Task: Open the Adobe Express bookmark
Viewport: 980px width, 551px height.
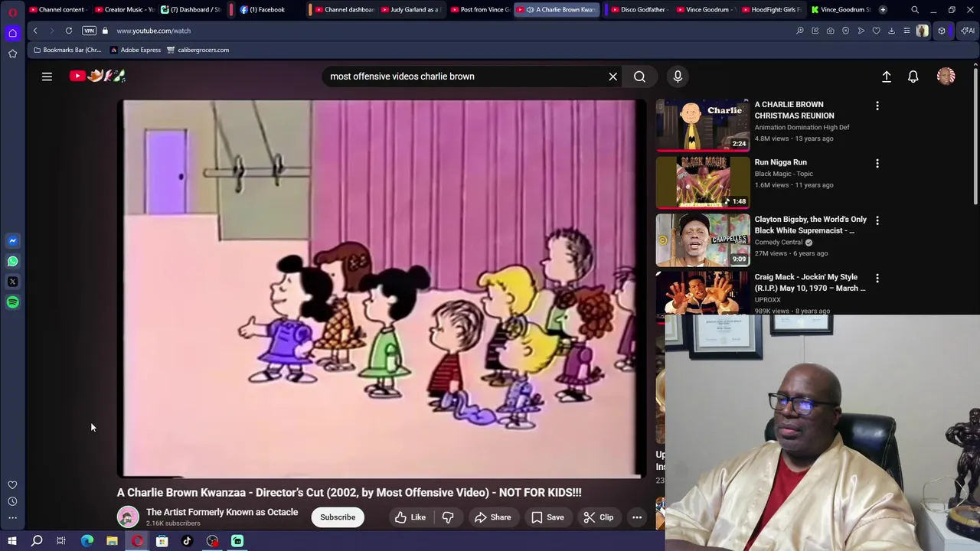Action: 136,50
